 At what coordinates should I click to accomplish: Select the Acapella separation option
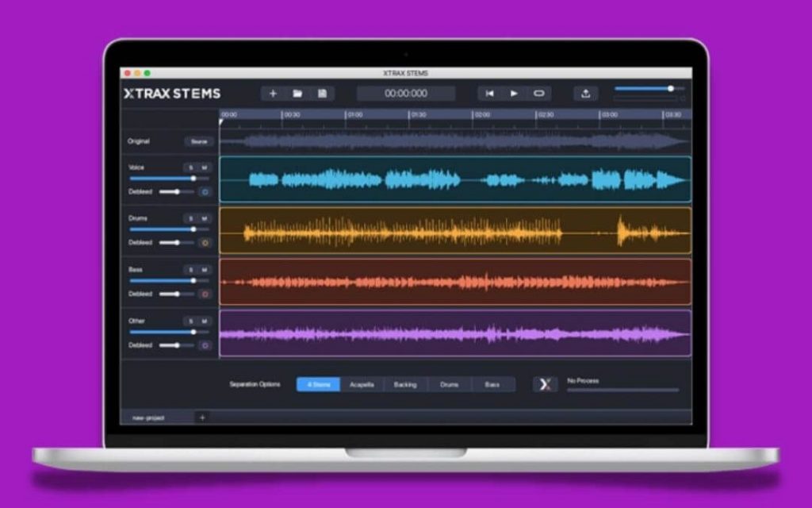click(361, 384)
